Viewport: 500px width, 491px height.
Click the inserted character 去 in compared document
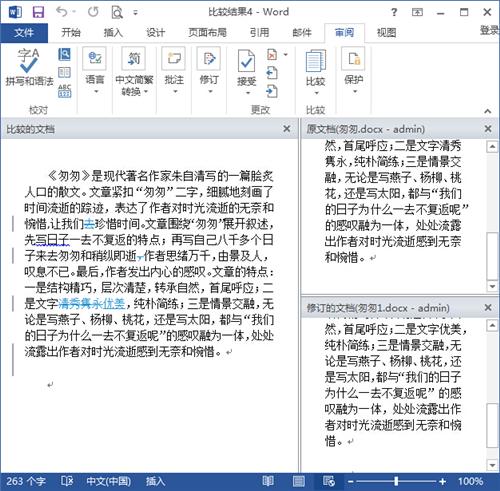point(89,224)
